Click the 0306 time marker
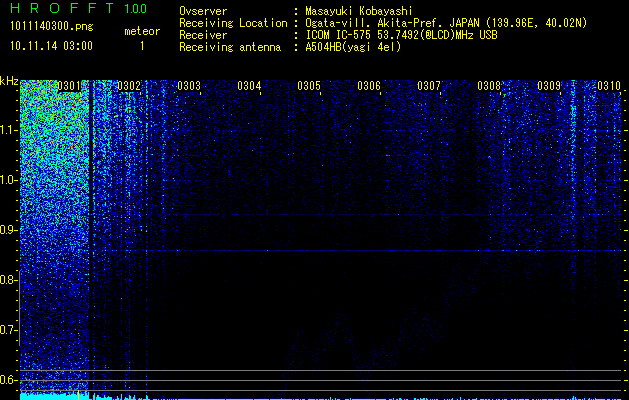 click(x=369, y=85)
